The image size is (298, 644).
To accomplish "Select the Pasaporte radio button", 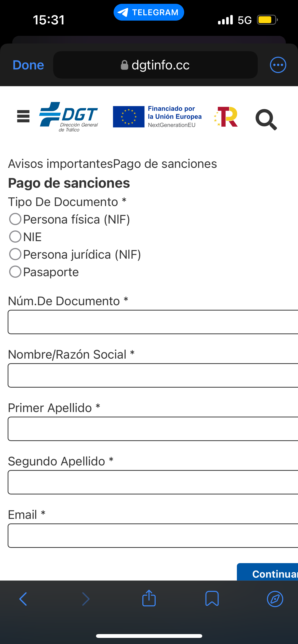I will coord(15,272).
